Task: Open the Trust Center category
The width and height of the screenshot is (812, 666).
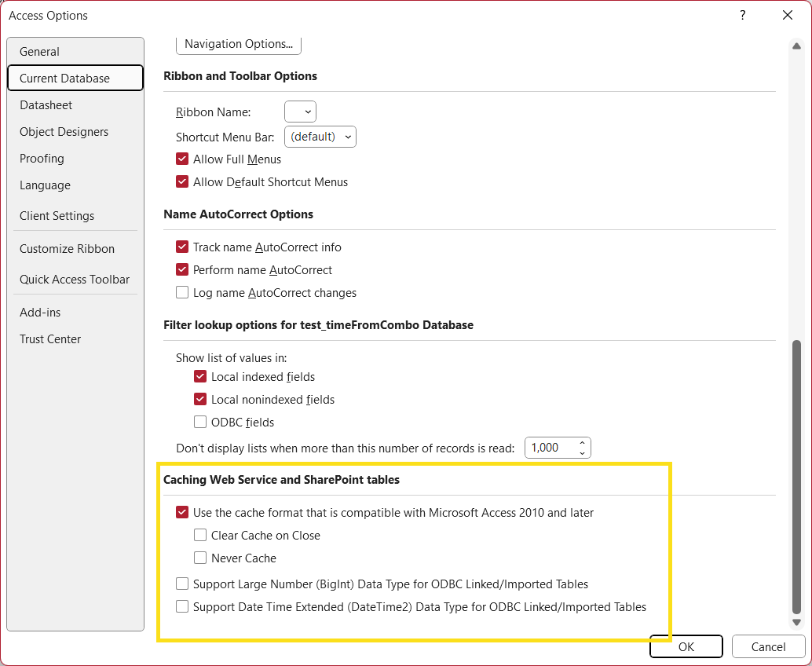Action: tap(50, 339)
